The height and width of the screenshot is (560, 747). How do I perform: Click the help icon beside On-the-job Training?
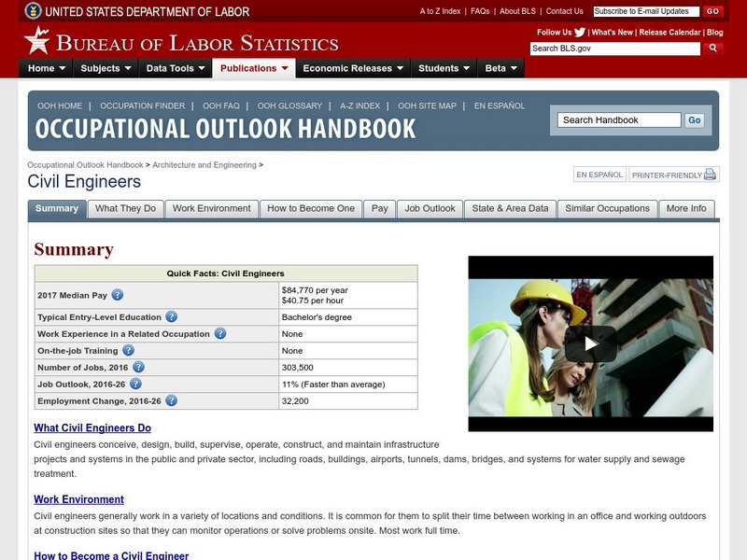pos(127,349)
